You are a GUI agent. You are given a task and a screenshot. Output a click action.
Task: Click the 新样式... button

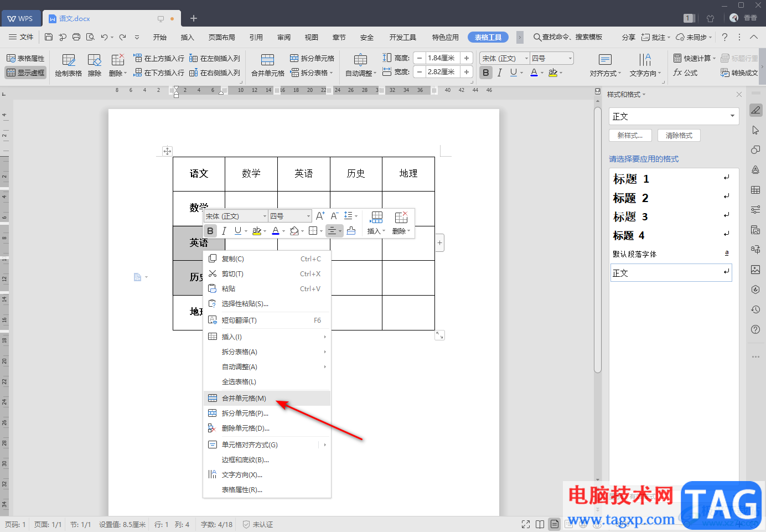point(630,136)
